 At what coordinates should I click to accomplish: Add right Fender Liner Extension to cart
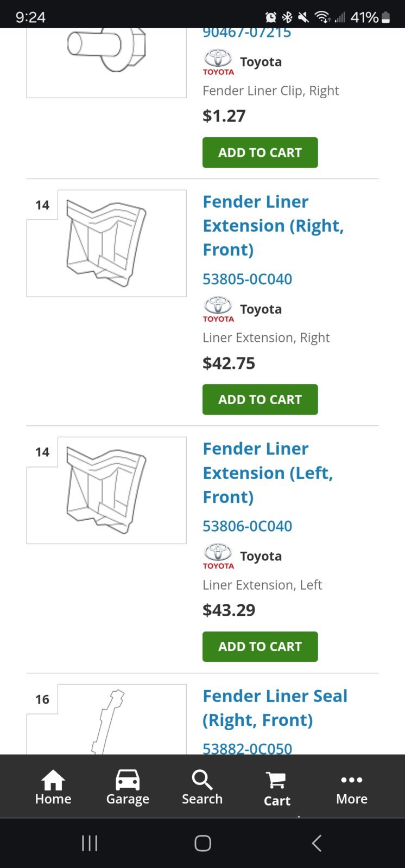260,399
